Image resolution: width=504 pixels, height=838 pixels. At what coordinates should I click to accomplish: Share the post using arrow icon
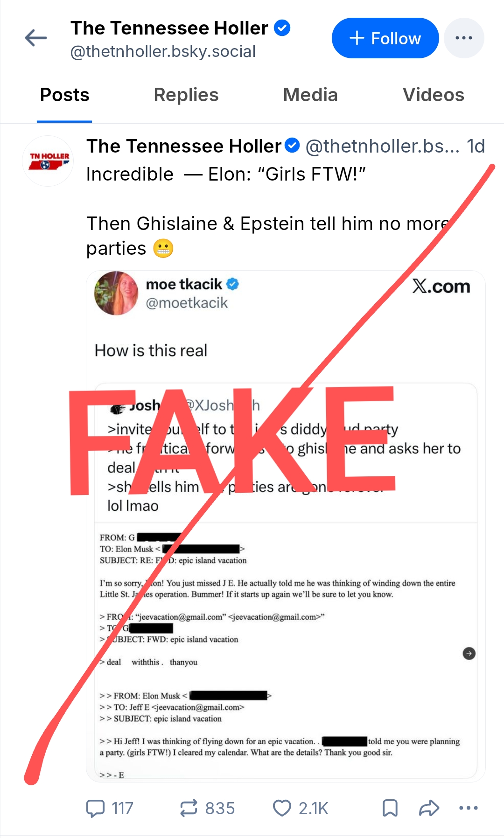[429, 808]
